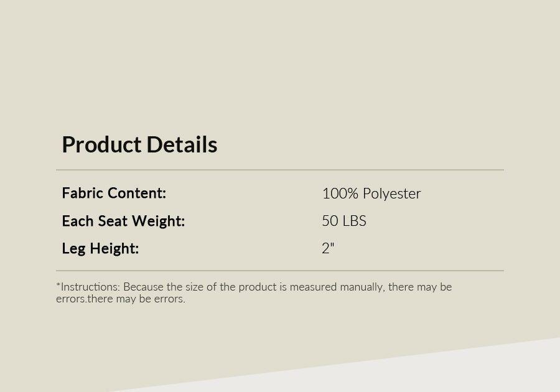This screenshot has height=392, width=560.
Task: Click the 'LBS' unit text
Action: tap(354, 221)
